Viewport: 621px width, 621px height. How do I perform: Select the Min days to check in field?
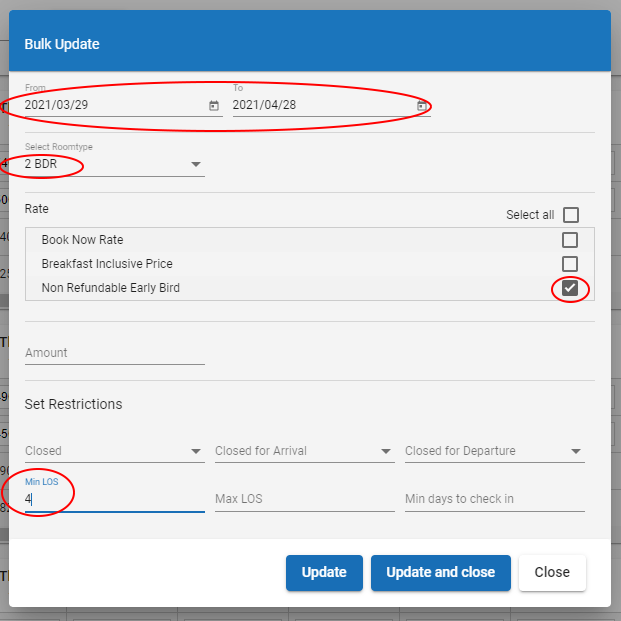(494, 499)
